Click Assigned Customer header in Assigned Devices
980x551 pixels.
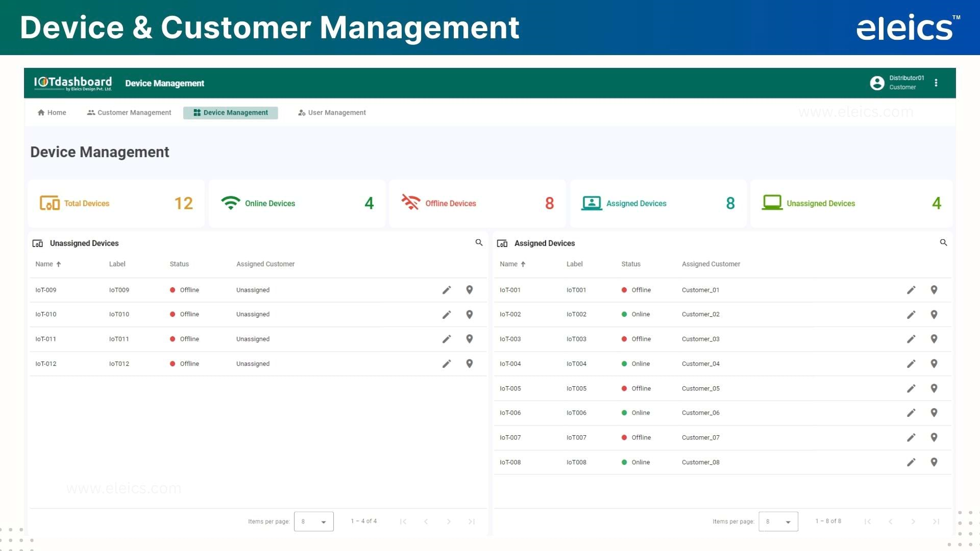711,264
